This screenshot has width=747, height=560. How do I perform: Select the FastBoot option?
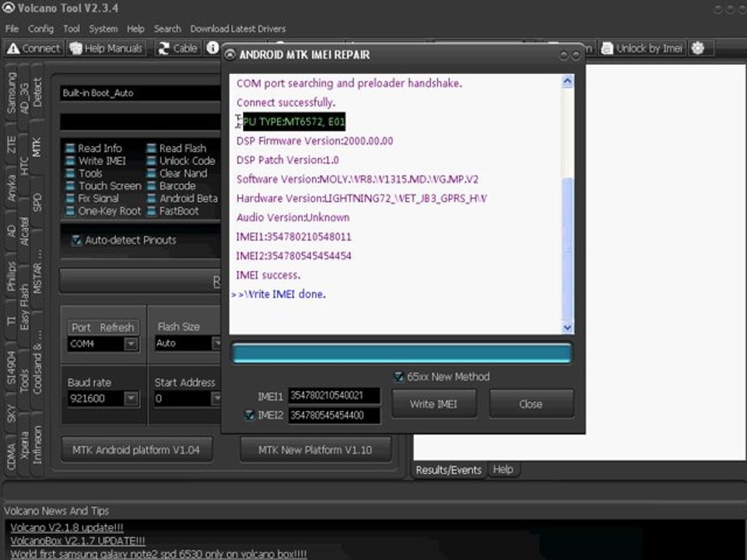173,211
